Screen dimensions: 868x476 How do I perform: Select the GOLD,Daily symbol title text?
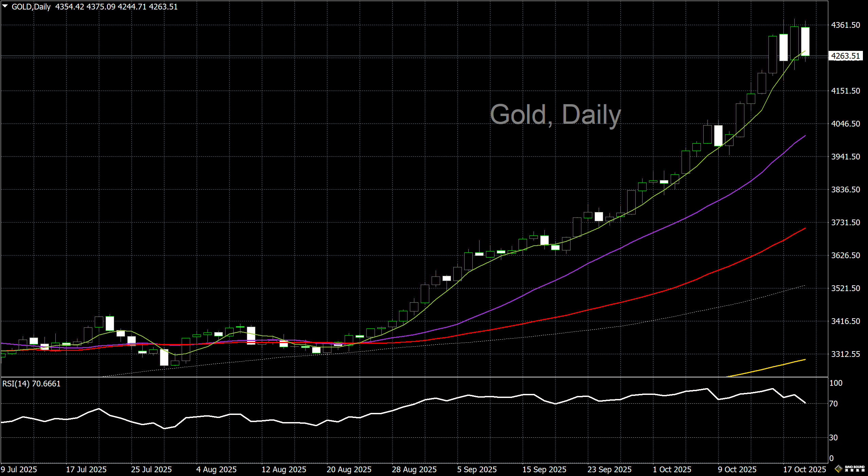point(31,7)
